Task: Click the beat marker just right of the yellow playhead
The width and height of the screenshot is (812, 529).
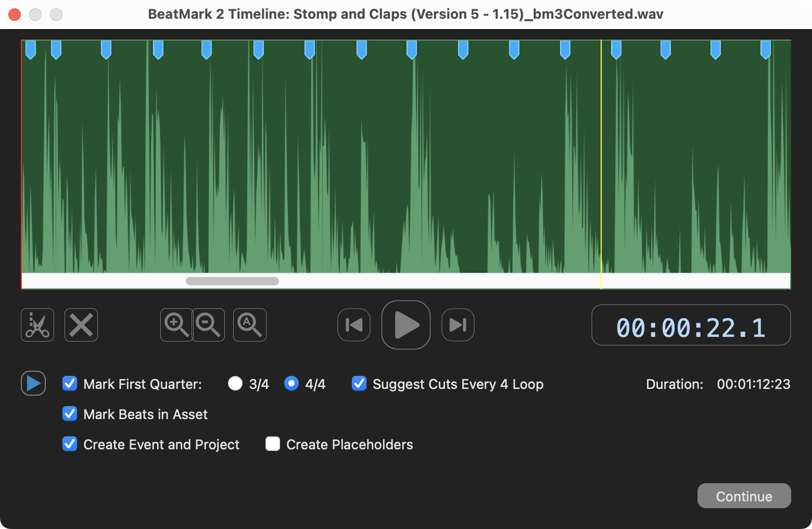Action: tap(616, 50)
